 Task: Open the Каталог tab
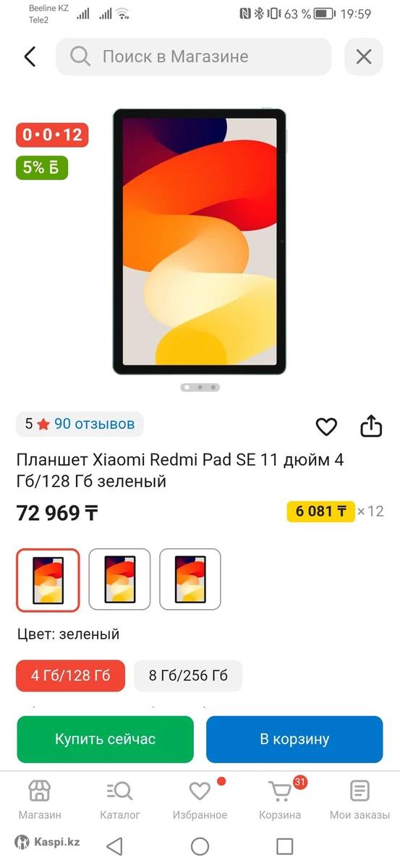(x=120, y=799)
